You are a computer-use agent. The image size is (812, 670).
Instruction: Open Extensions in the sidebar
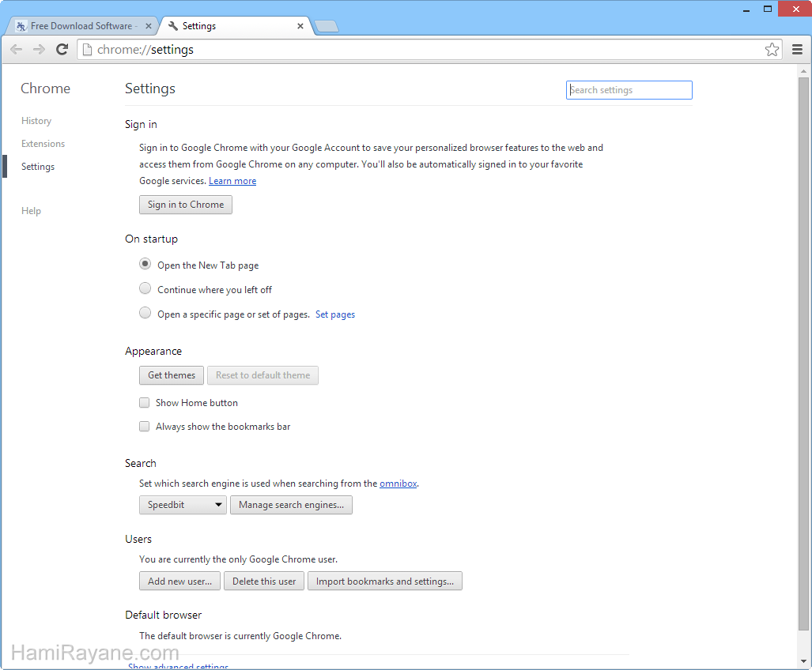(x=43, y=144)
